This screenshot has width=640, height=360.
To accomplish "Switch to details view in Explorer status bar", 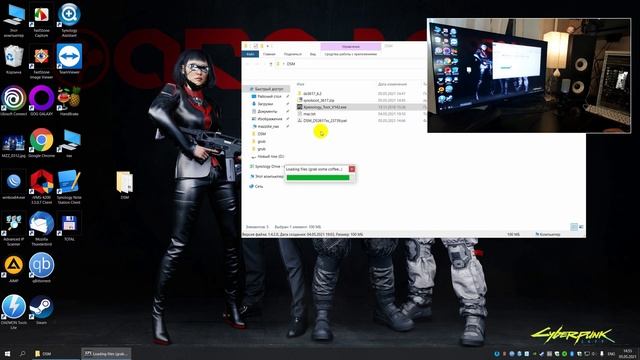I will pos(574,227).
